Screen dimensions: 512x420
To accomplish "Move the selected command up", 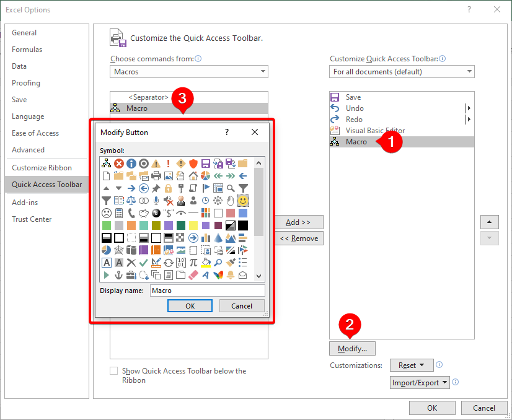I will (x=490, y=222).
